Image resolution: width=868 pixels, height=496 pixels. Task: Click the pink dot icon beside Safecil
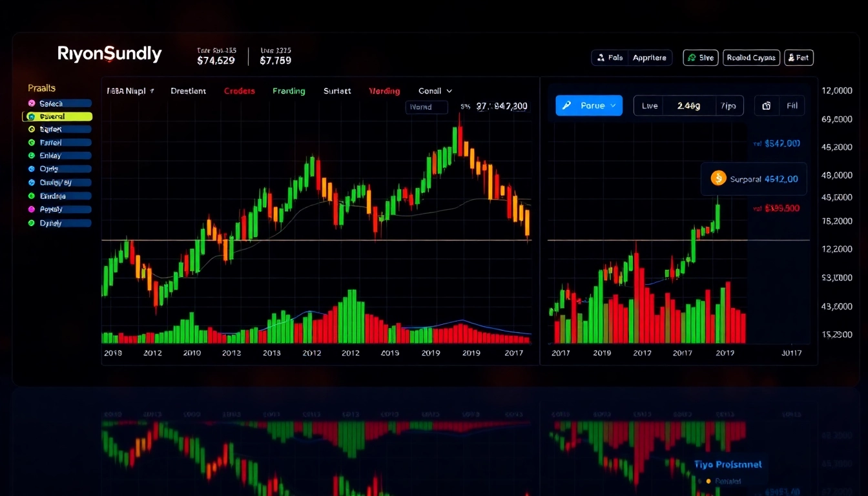coord(31,103)
